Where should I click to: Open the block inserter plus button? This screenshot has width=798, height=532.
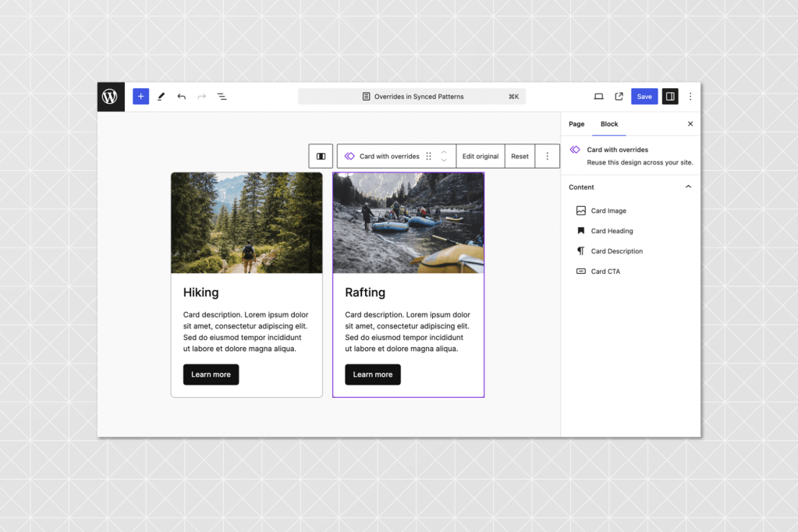[x=140, y=97]
